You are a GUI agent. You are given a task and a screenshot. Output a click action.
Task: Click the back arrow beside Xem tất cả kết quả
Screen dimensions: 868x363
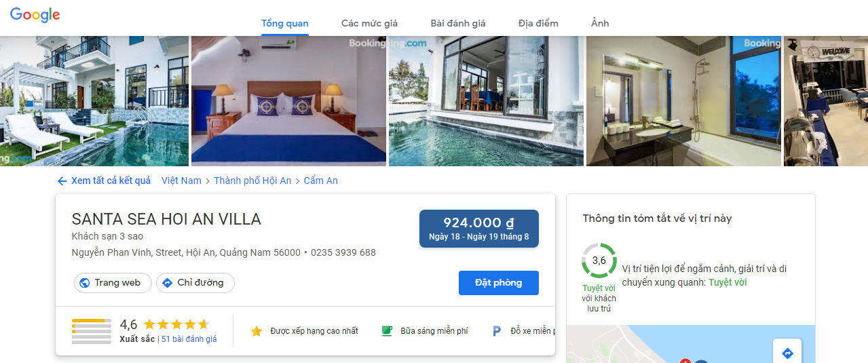click(x=62, y=181)
